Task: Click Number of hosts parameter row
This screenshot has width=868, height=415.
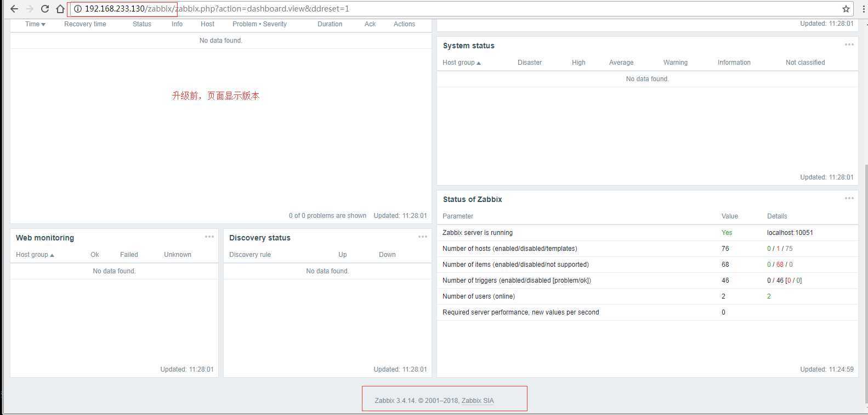Action: pos(647,249)
